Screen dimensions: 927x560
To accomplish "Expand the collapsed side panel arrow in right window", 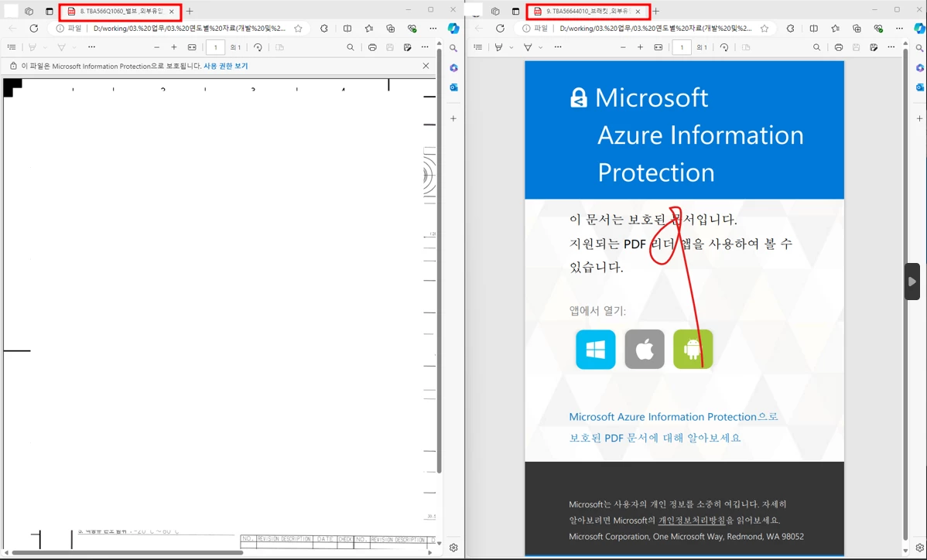I will (x=912, y=282).
